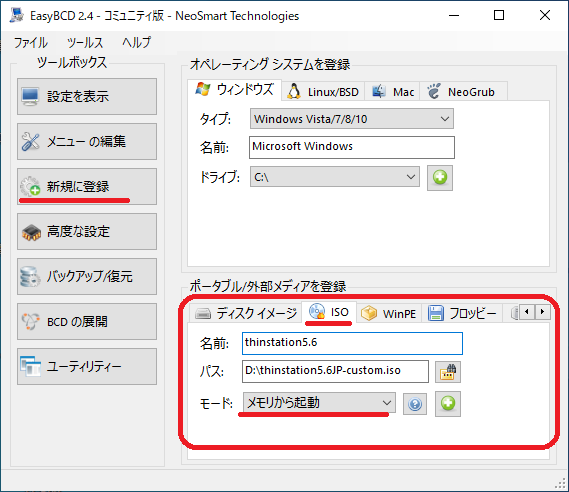Image resolution: width=569 pixels, height=492 pixels.
Task: Open 設定を表示 settings view
Action: pyautogui.click(x=87, y=97)
